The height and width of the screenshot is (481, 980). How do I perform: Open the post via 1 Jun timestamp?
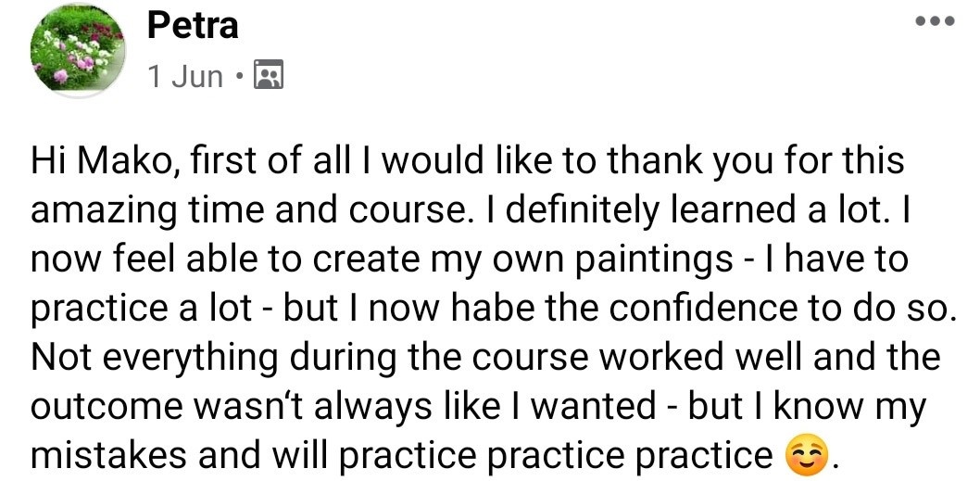185,76
